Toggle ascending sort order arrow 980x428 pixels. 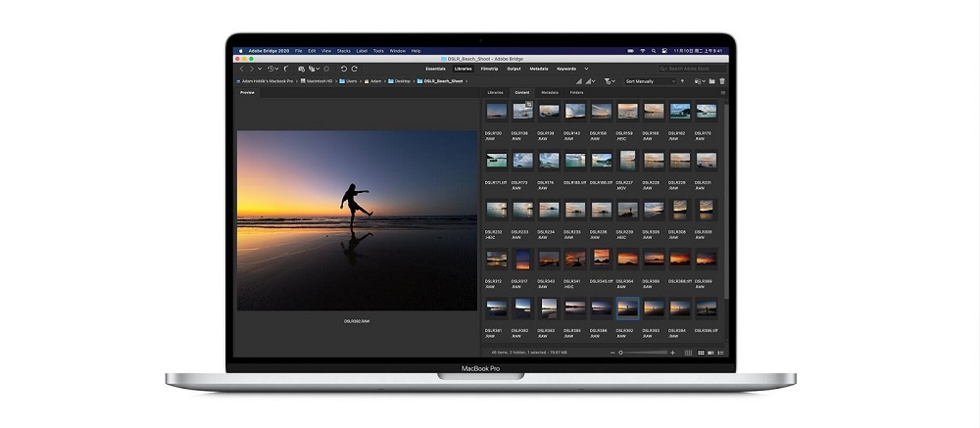(682, 81)
